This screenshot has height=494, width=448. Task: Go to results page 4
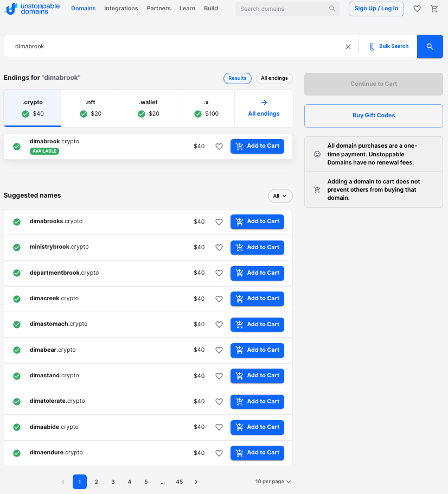130,482
